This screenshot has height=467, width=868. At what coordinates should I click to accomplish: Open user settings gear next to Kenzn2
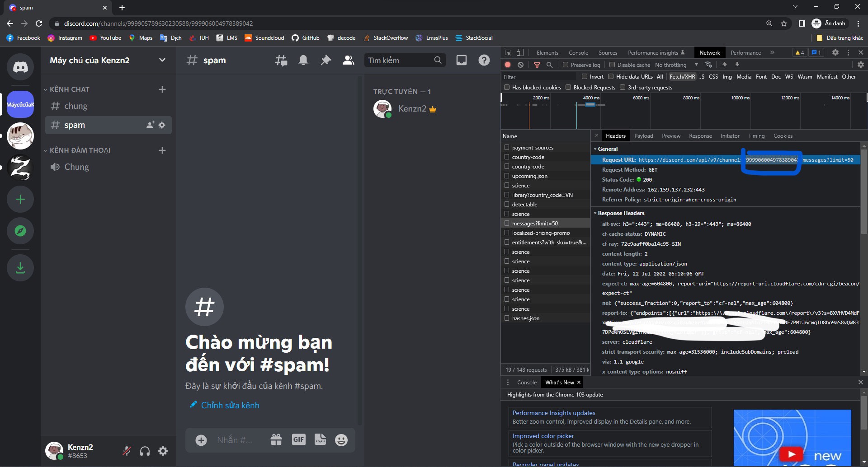pos(163,451)
